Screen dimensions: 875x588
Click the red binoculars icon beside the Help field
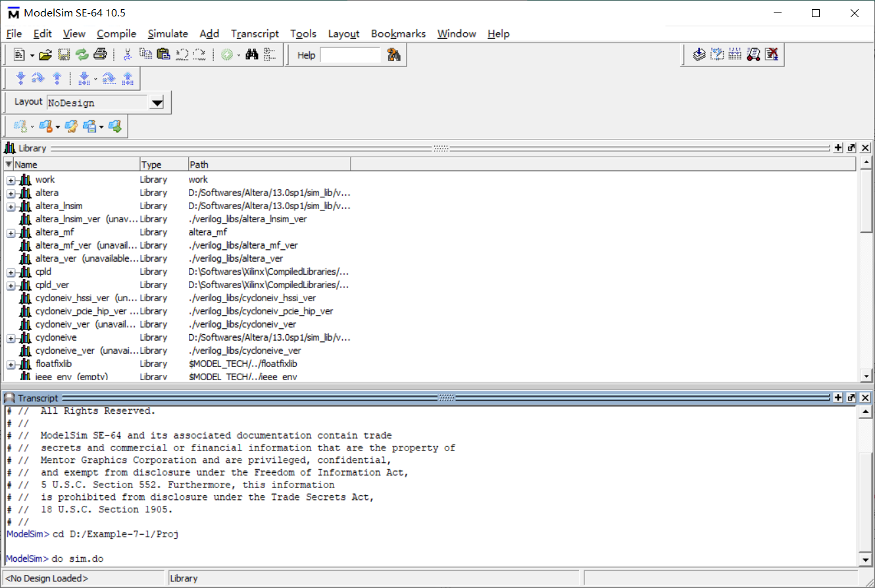(x=393, y=55)
